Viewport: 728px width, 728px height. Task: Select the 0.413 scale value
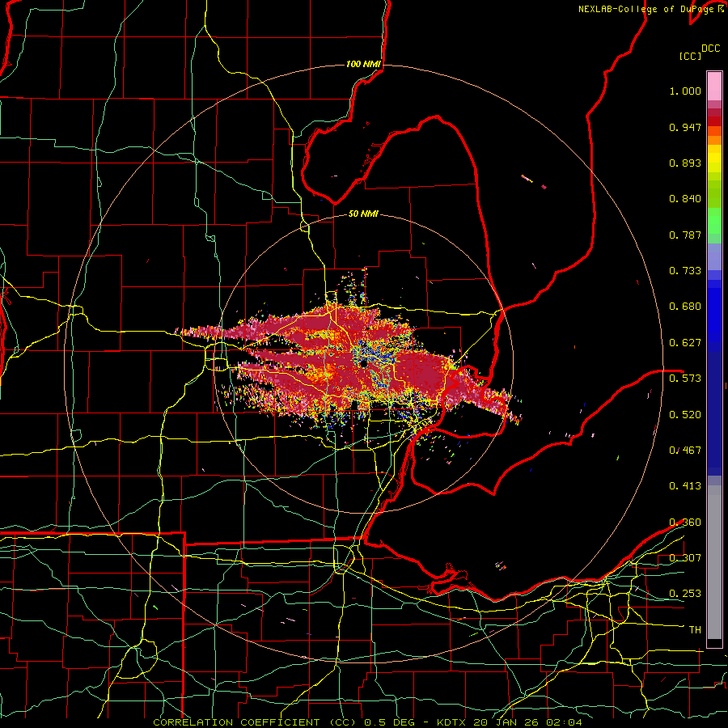point(685,486)
